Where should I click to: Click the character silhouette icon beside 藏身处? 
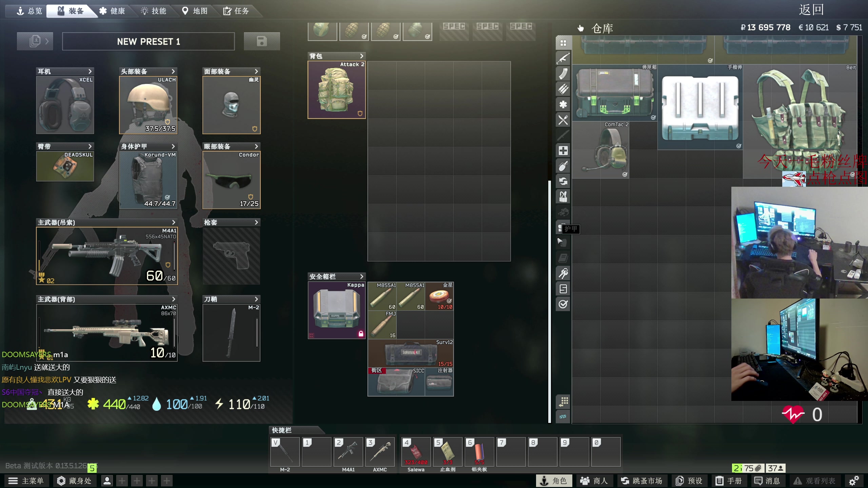pyautogui.click(x=107, y=481)
